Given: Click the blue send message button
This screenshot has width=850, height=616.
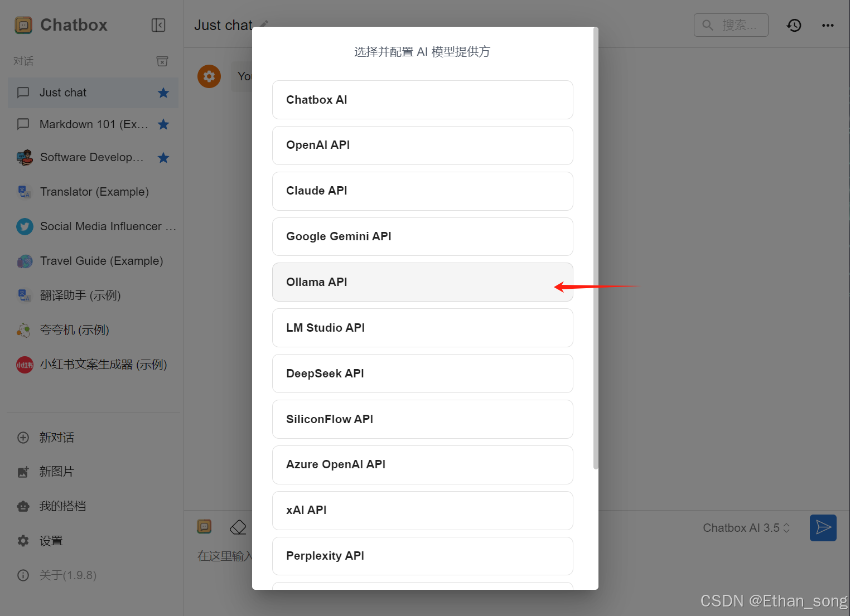Looking at the screenshot, I should point(823,528).
